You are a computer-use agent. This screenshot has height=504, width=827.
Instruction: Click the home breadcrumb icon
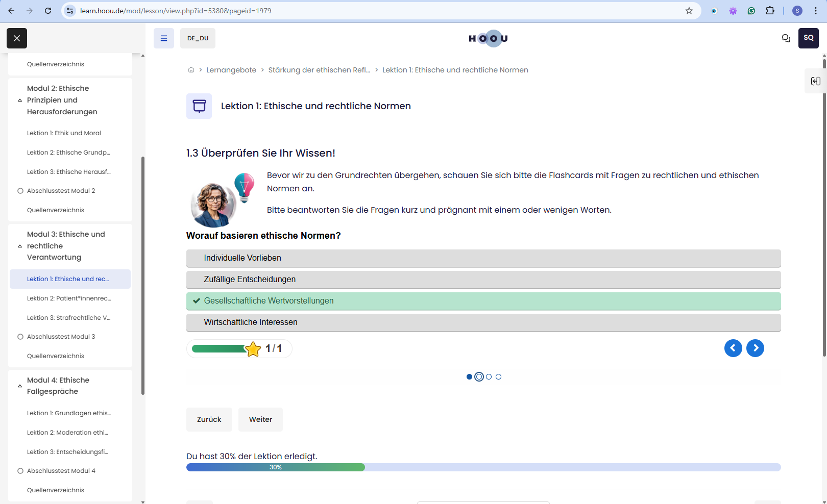pyautogui.click(x=191, y=70)
